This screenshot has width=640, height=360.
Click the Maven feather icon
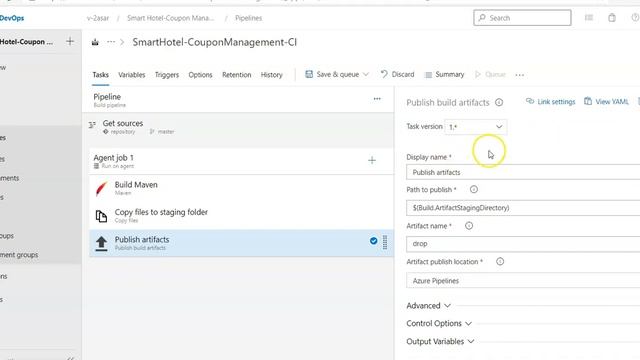[x=101, y=189]
